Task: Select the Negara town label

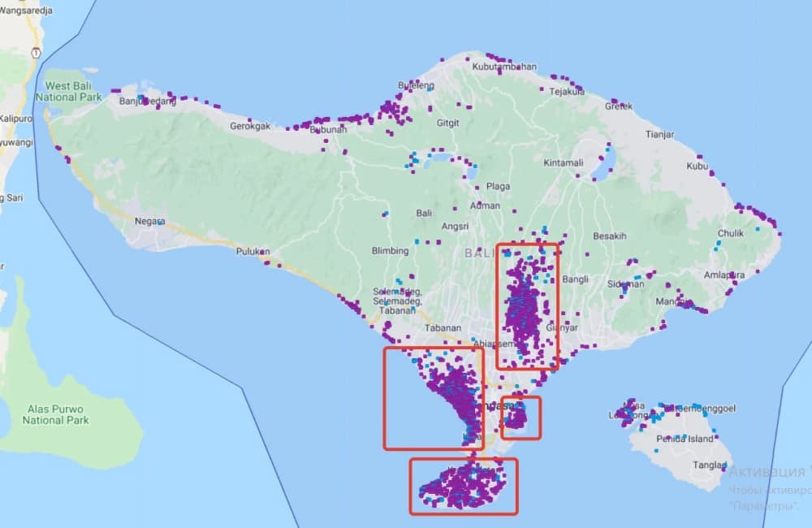Action: (149, 221)
